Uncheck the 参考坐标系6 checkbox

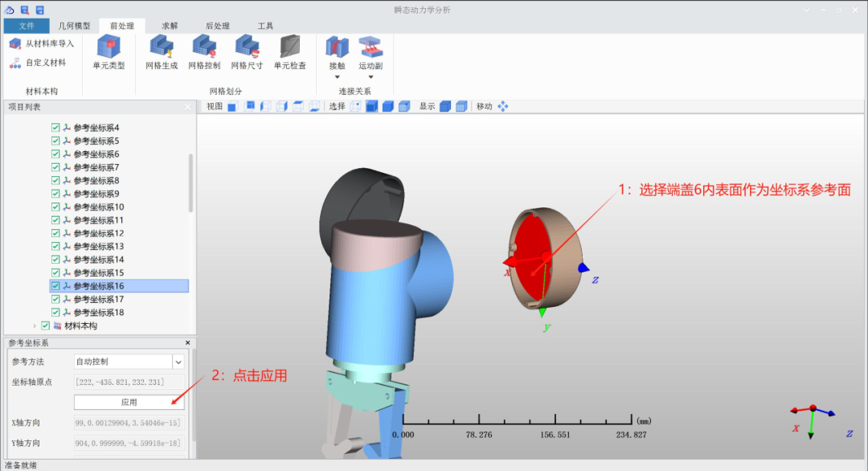55,154
